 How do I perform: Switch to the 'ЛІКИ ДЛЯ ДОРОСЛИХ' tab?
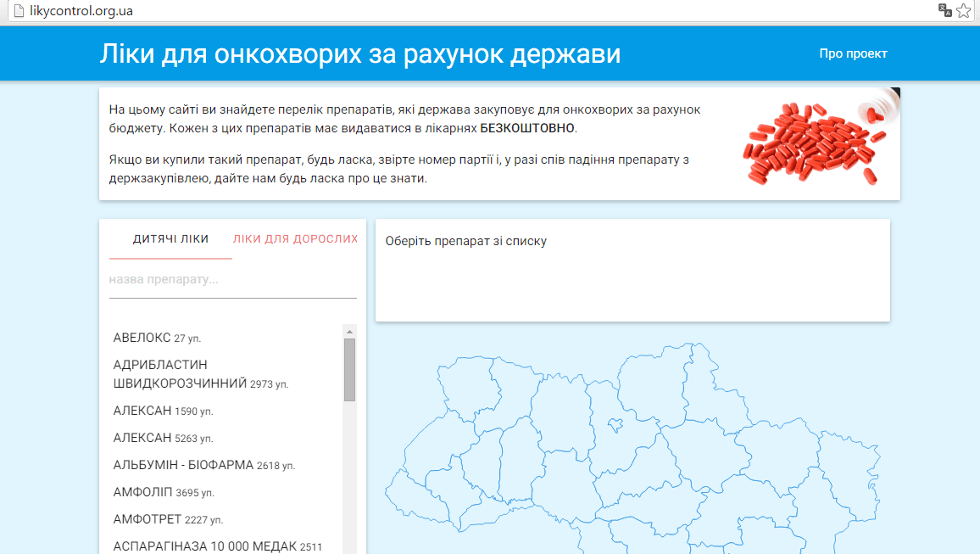(295, 239)
